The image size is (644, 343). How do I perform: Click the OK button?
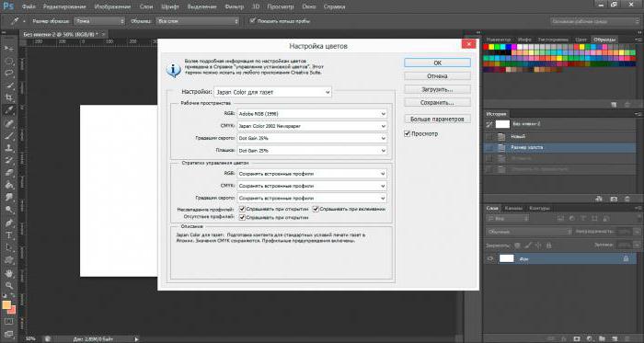point(437,63)
